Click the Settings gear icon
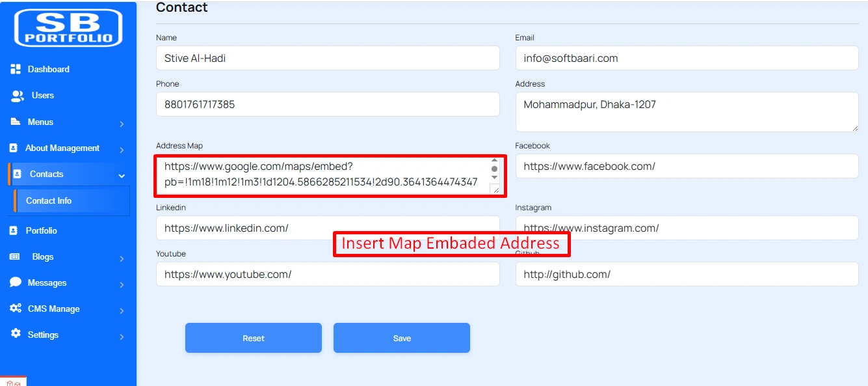 pyautogui.click(x=16, y=334)
